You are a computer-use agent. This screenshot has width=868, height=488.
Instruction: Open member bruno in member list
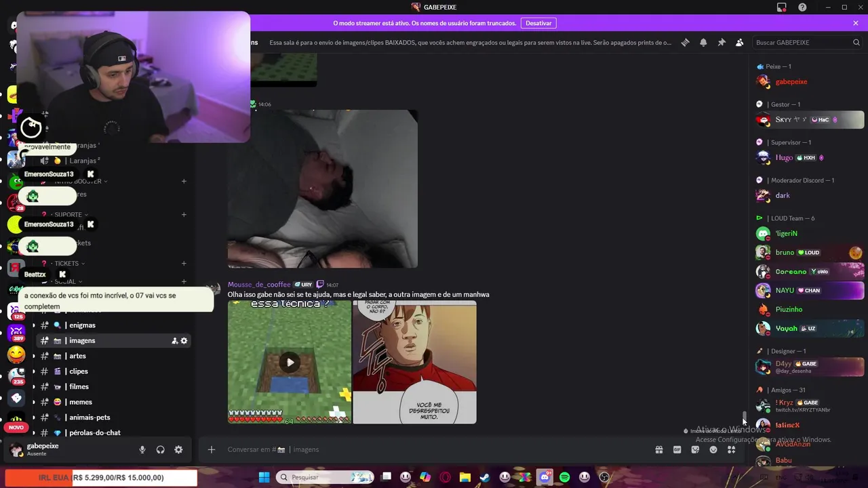point(810,252)
